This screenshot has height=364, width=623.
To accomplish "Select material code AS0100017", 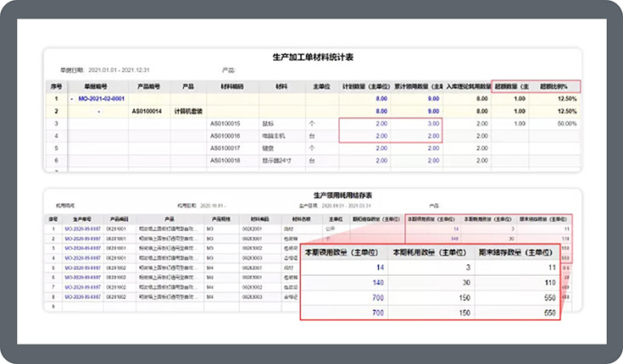I will click(225, 148).
